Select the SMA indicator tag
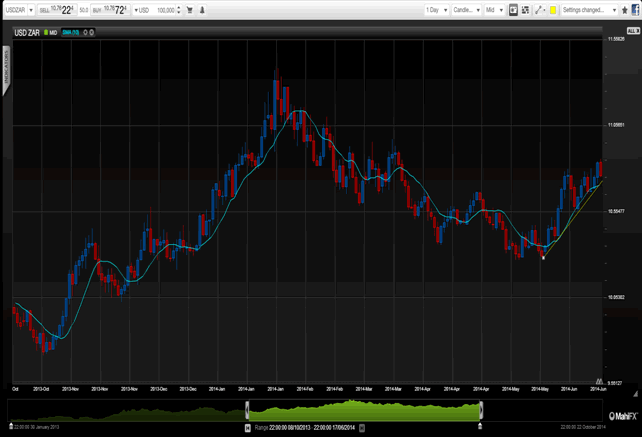 pyautogui.click(x=72, y=32)
